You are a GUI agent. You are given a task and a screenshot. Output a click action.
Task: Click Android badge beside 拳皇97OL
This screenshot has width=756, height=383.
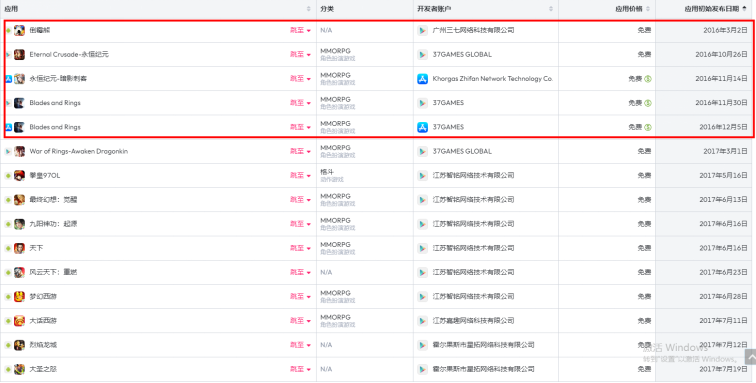pyautogui.click(x=8, y=176)
